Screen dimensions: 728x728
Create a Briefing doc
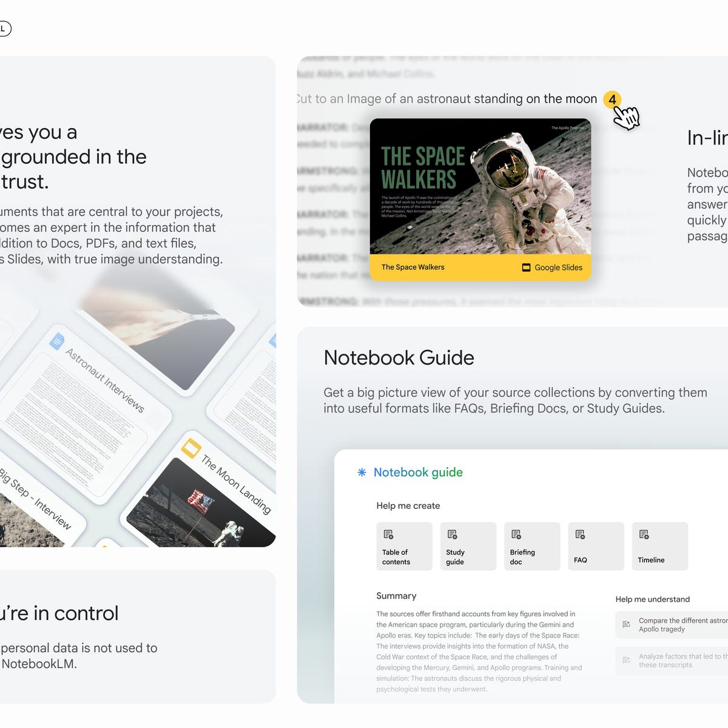pyautogui.click(x=532, y=546)
